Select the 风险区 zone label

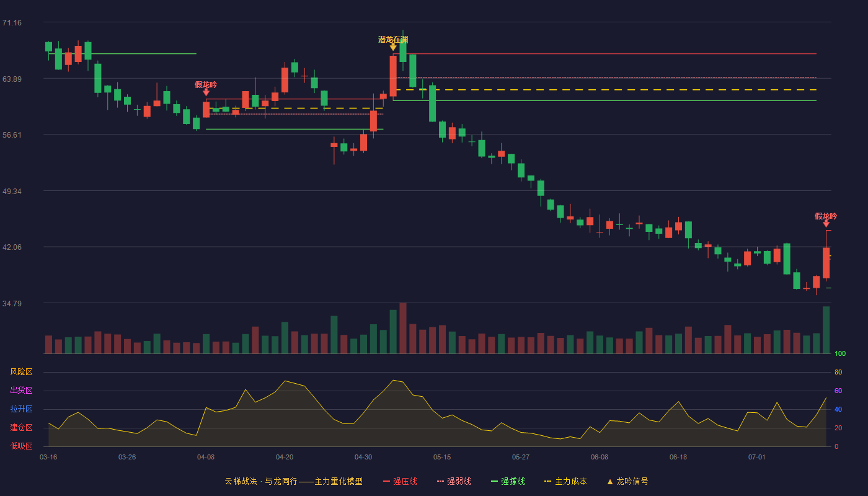(22, 372)
